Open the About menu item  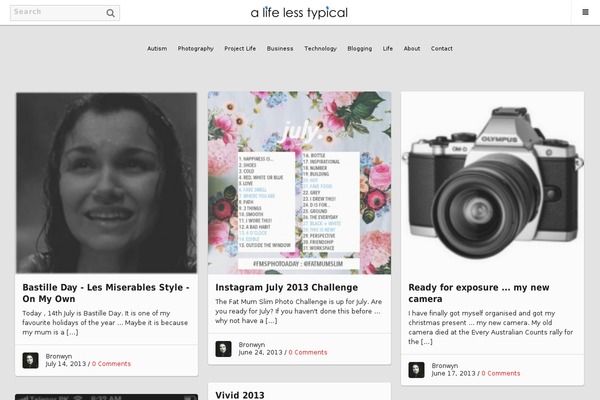(412, 49)
